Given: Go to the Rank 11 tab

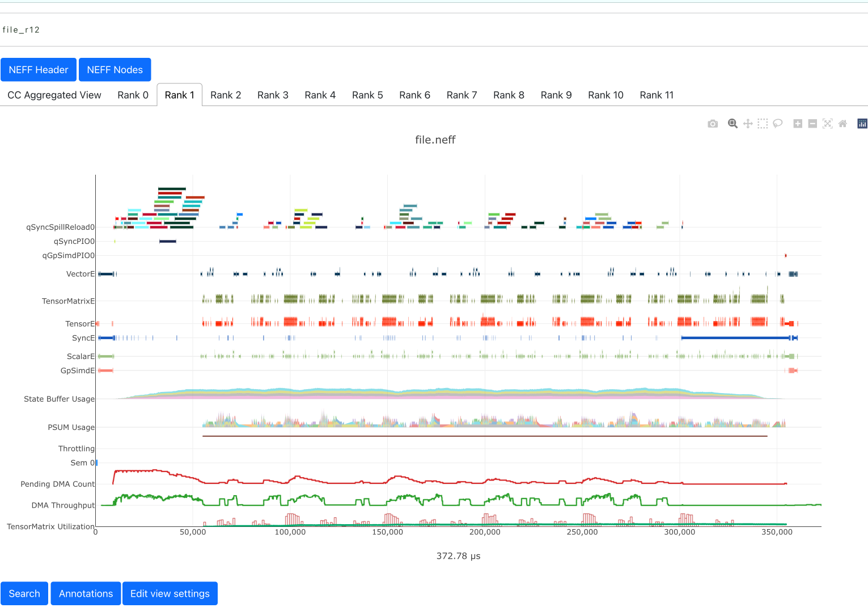Looking at the screenshot, I should pyautogui.click(x=657, y=95).
